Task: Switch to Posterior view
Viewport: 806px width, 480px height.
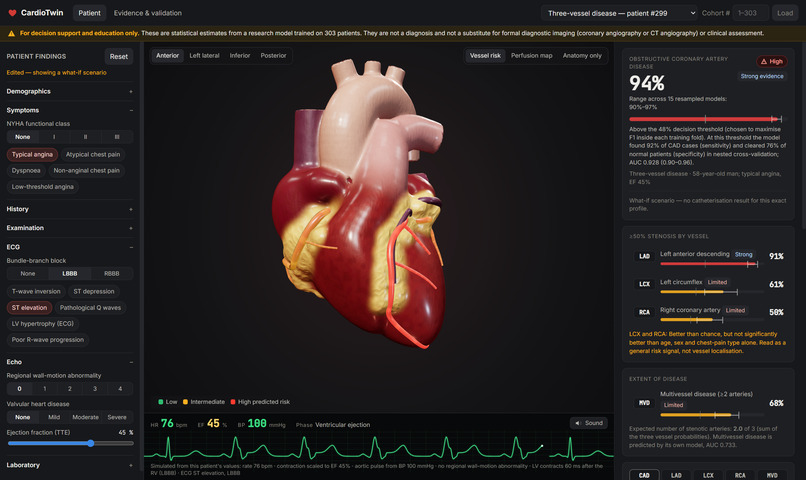Action: pos(273,56)
